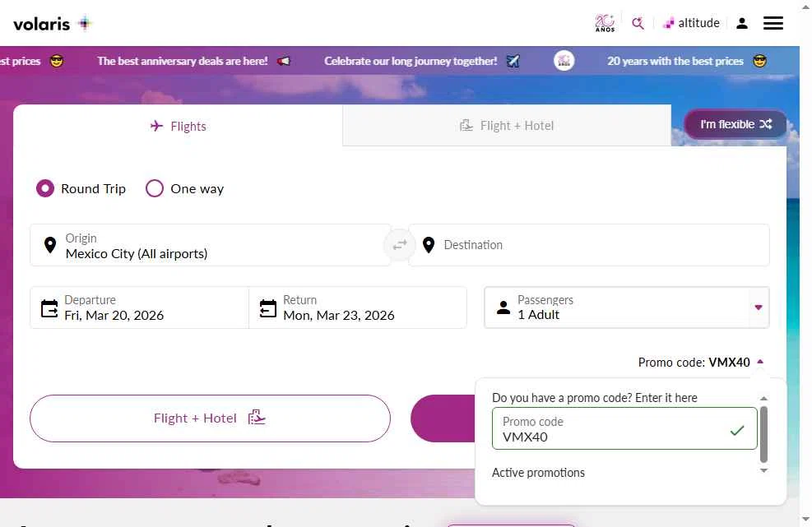Open the altitude loyalty link
Screen dimensions: 812x527
(x=691, y=23)
